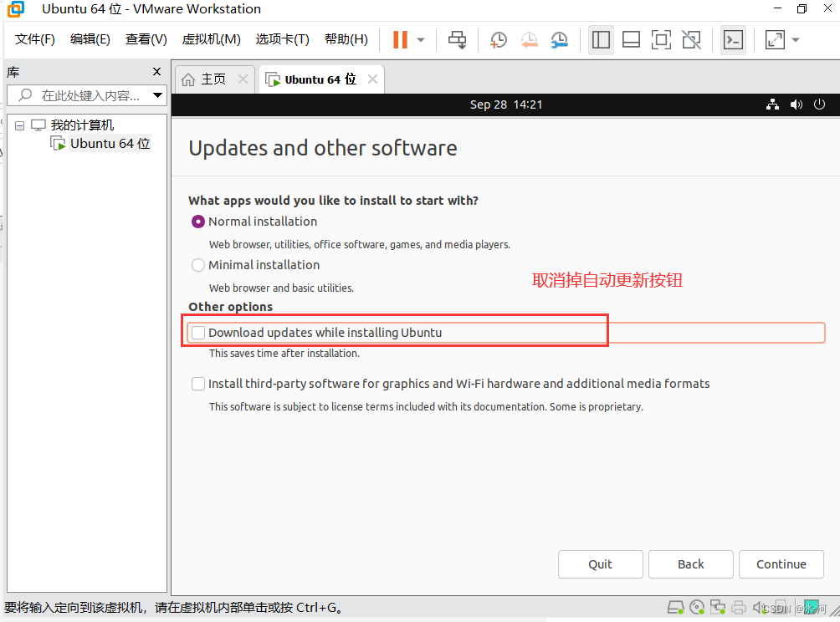Open the stretch display dropdown arrow

point(796,39)
